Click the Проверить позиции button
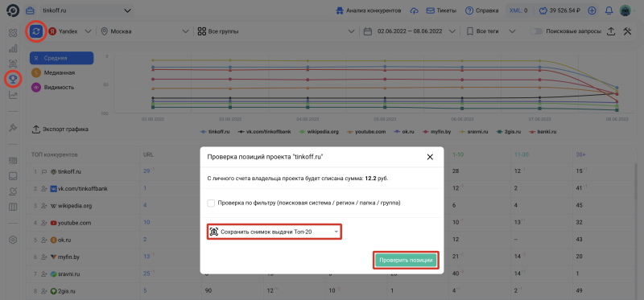Image resolution: width=644 pixels, height=300 pixels. point(406,261)
